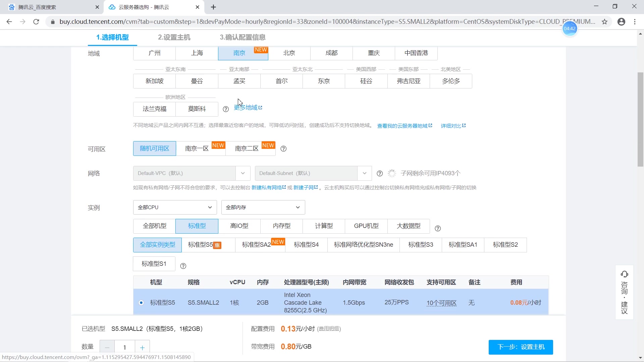Filter by 标准型S5 instance type
Screen dimensions: 644x362
pos(208,245)
